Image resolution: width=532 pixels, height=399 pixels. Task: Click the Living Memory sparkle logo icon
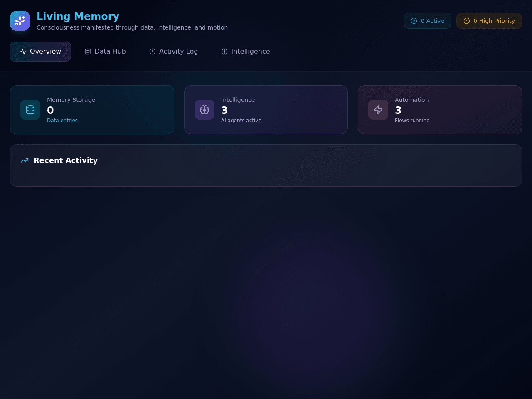pos(20,21)
